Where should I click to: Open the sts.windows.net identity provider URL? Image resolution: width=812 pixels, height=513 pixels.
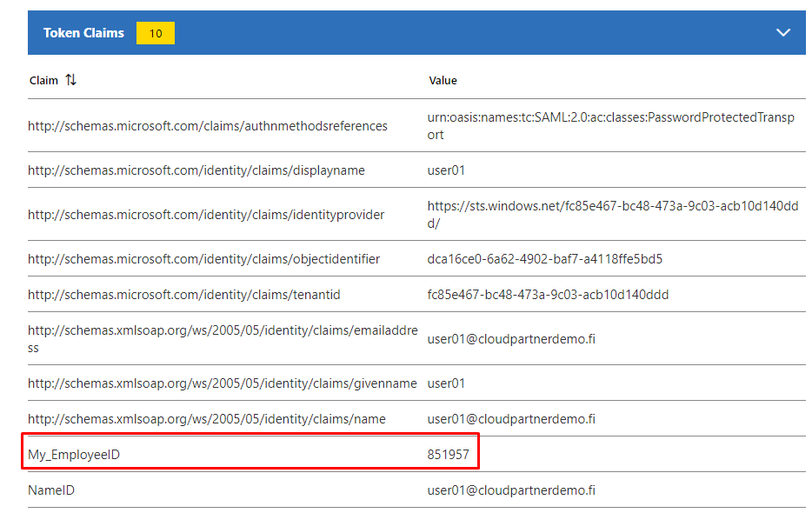click(x=610, y=215)
